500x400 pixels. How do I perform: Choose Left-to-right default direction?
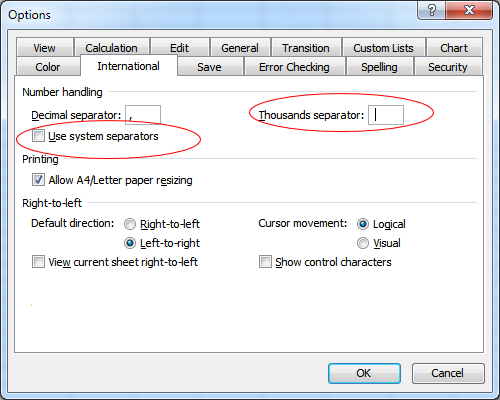[x=130, y=243]
